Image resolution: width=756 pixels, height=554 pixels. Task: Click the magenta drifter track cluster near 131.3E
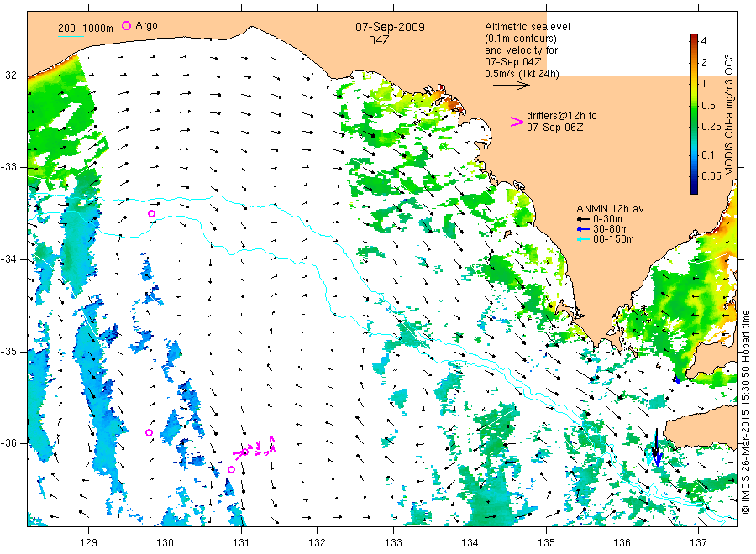pos(255,447)
